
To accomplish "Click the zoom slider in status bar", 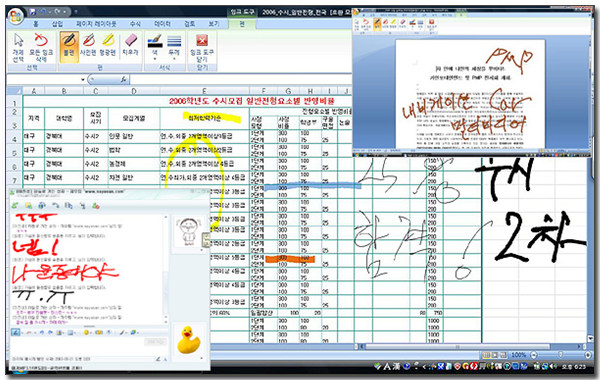I will [561, 355].
